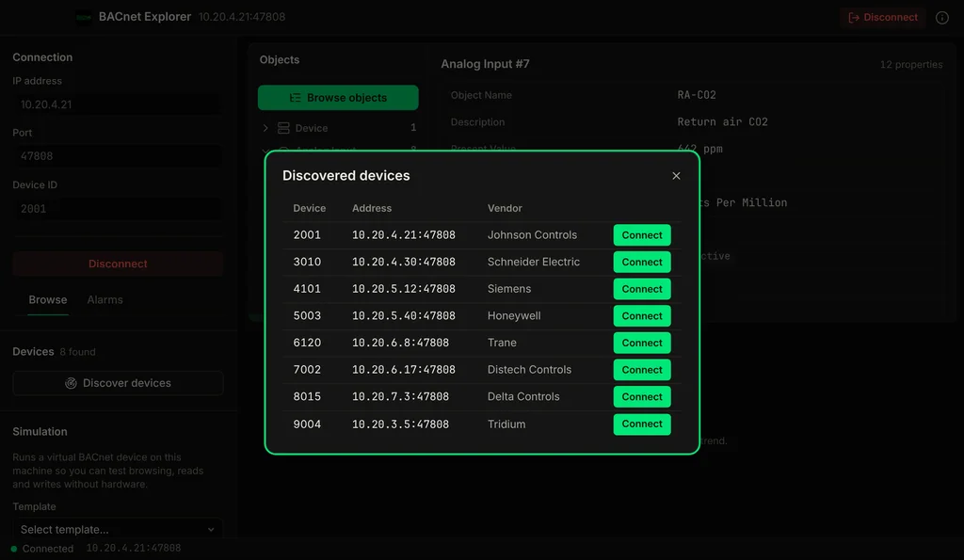Click address 10.20.6.8:47808
The image size is (964, 560).
(x=400, y=343)
